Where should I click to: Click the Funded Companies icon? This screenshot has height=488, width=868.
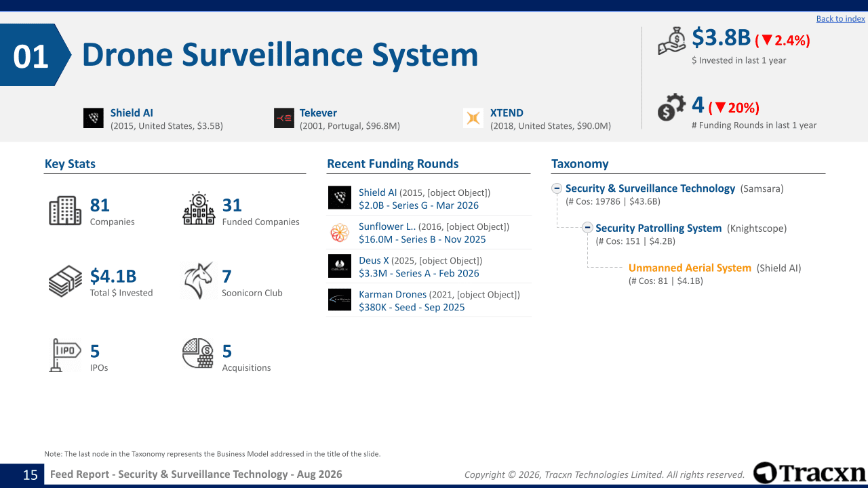click(199, 209)
